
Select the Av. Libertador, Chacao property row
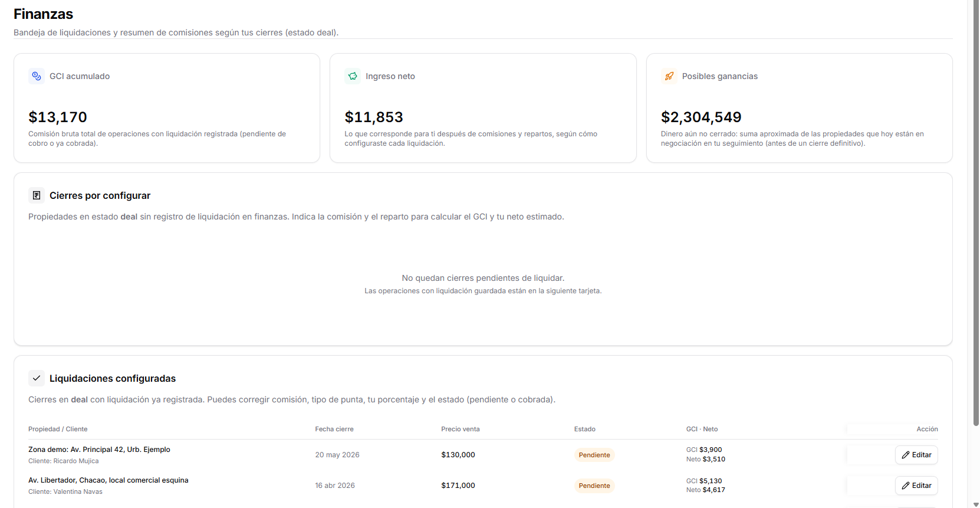[x=483, y=486]
